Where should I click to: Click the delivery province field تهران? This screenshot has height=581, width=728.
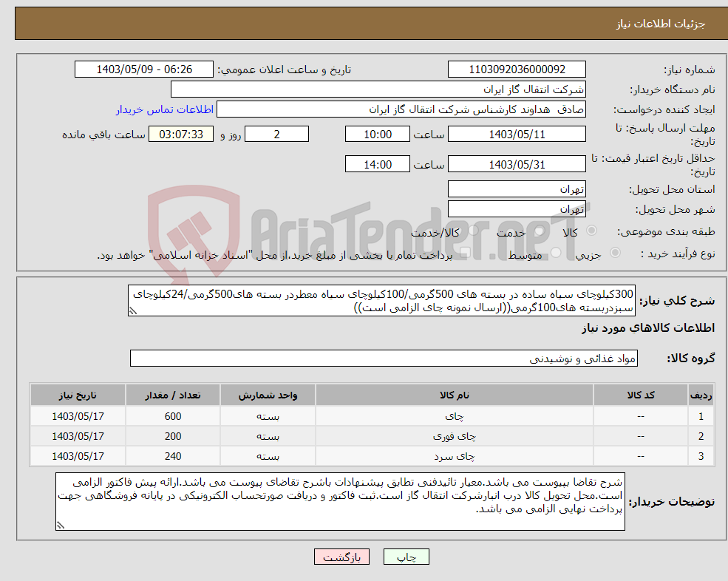click(517, 189)
